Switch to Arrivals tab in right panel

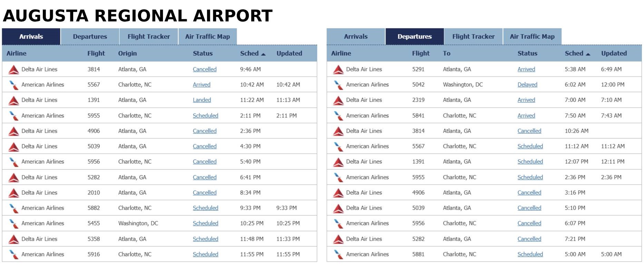click(356, 37)
